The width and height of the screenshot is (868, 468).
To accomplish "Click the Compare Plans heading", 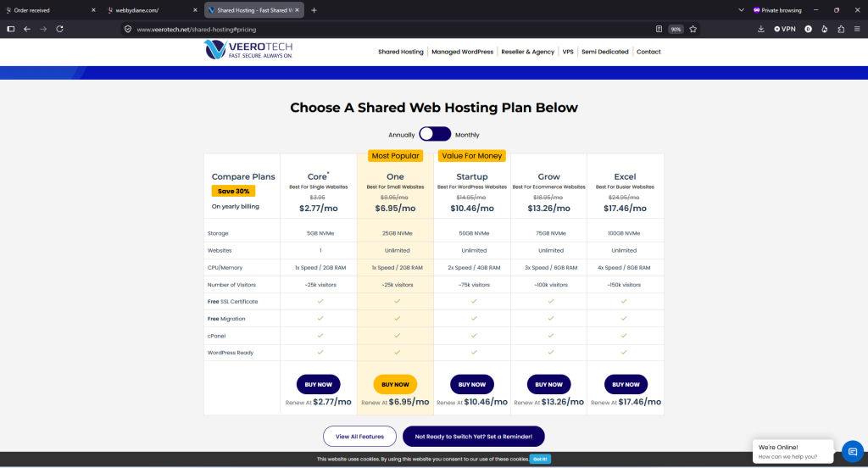I will point(243,176).
